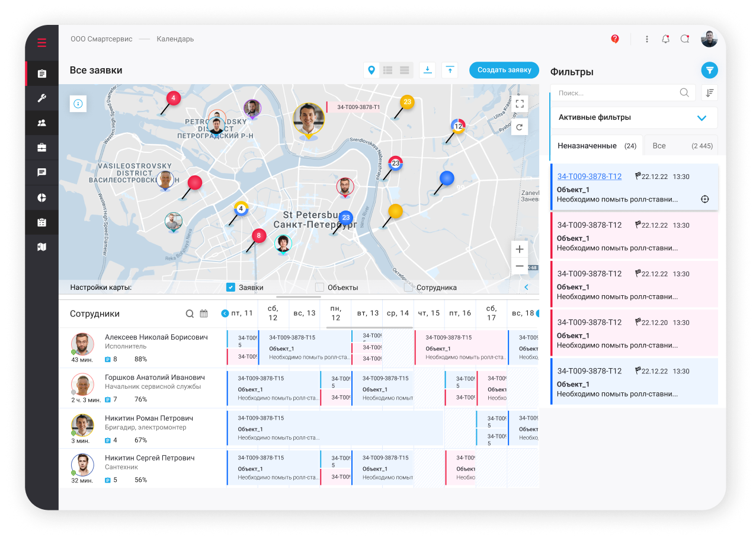The image size is (756, 540).
Task: Click the map info icon
Action: coord(78,104)
